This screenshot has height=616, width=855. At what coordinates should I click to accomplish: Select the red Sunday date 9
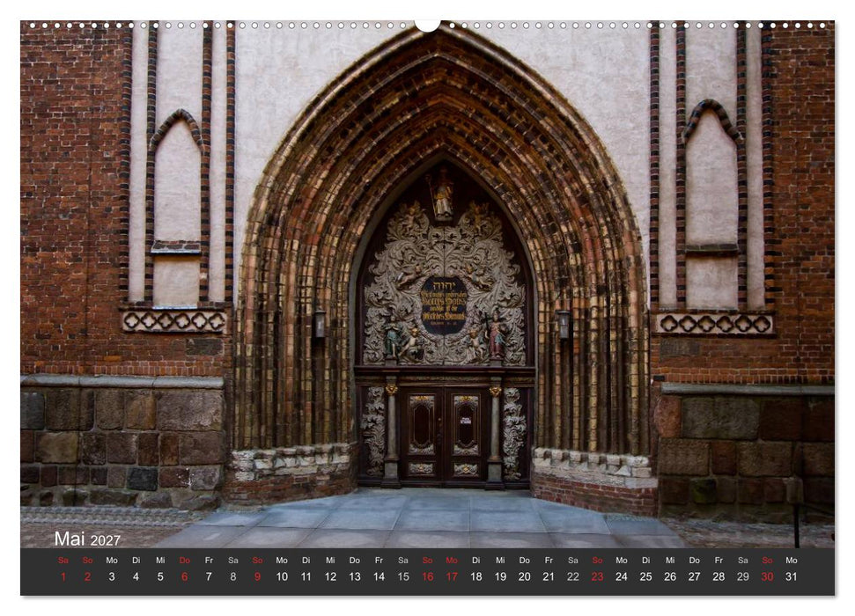point(257,576)
